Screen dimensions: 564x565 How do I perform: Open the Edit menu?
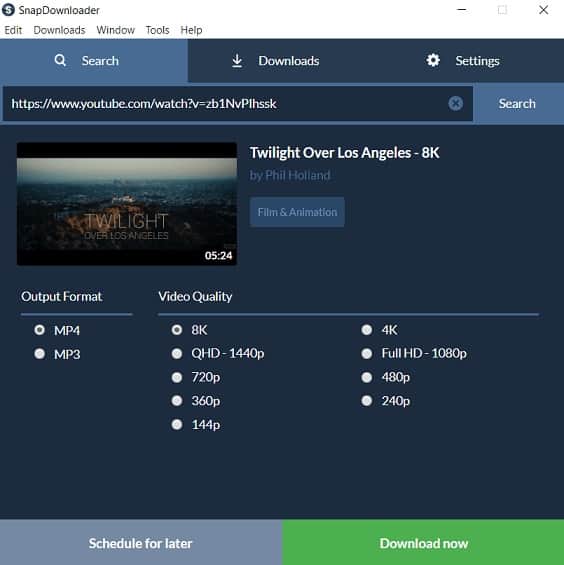point(13,30)
